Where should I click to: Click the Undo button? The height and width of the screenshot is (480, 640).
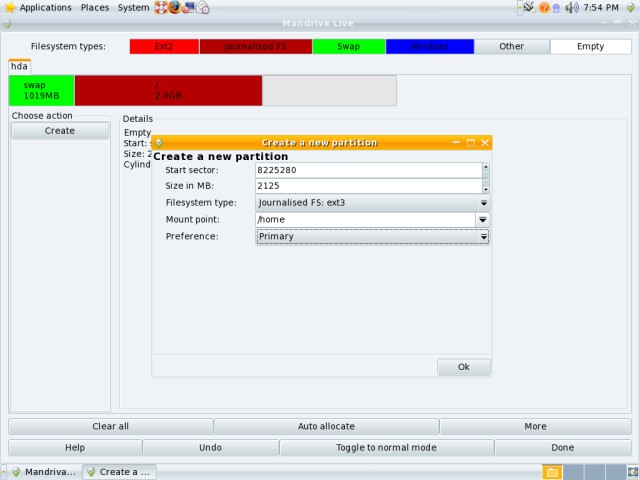[x=210, y=447]
